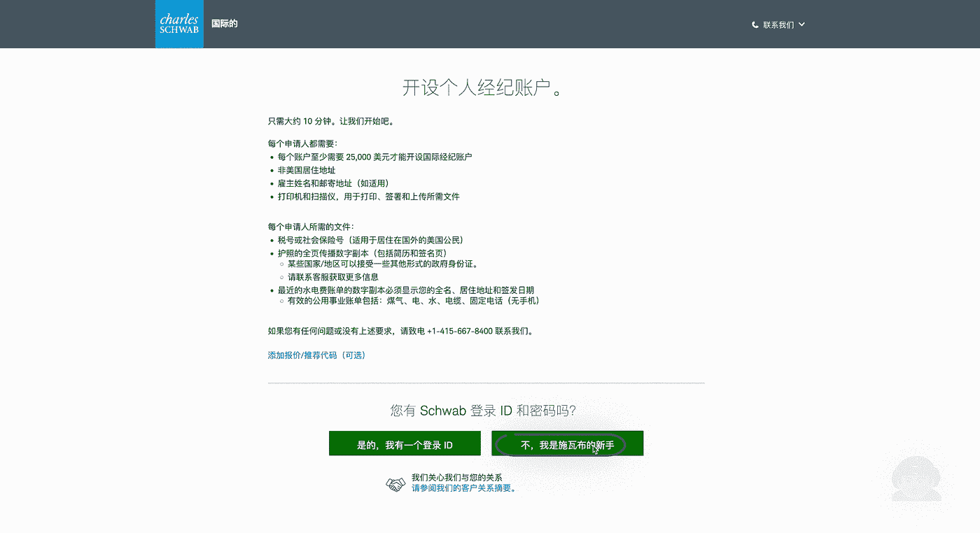The image size is (980, 533).
Task: Click 我们关心我们与您的关系 text
Action: [456, 478]
